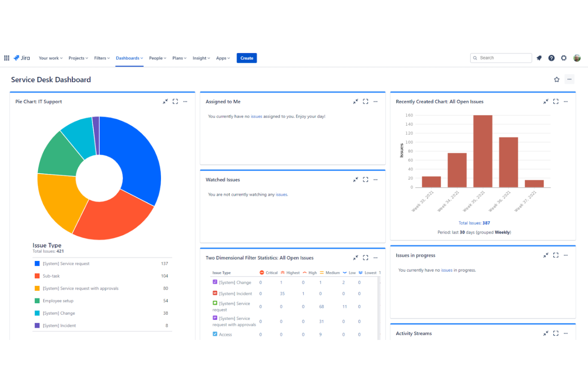Click your profile avatar

(x=577, y=58)
